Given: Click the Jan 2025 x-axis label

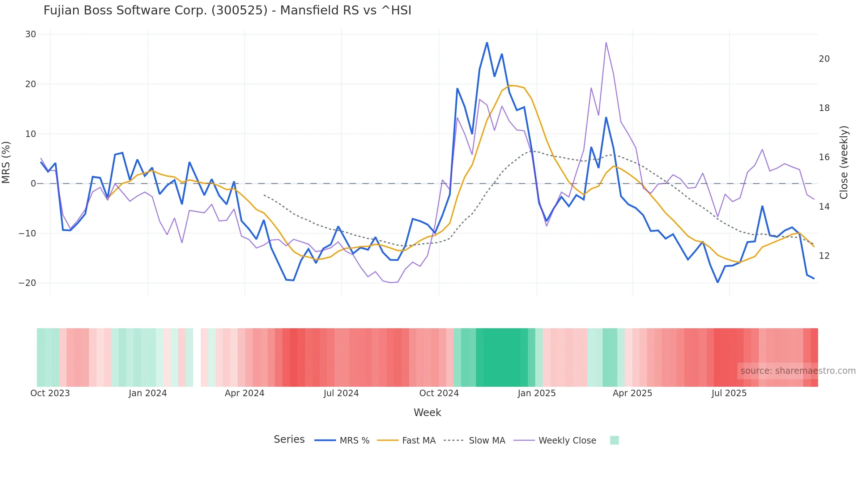Looking at the screenshot, I should [x=536, y=393].
